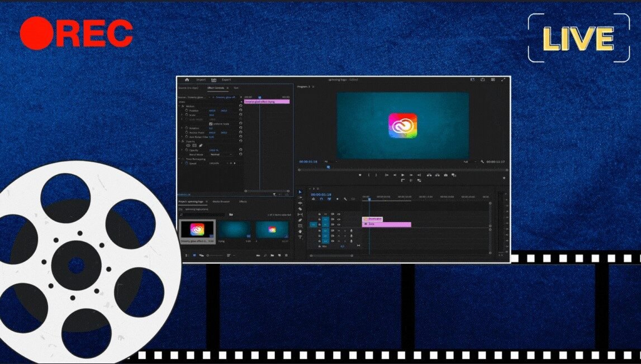Open the Blend Mode dropdown set to Normal

tap(221, 155)
